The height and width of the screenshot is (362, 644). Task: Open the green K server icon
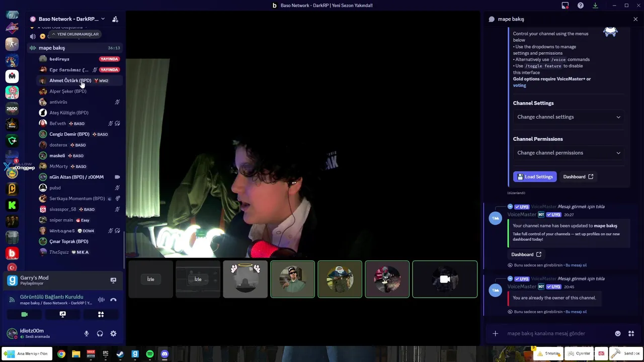[12, 205]
